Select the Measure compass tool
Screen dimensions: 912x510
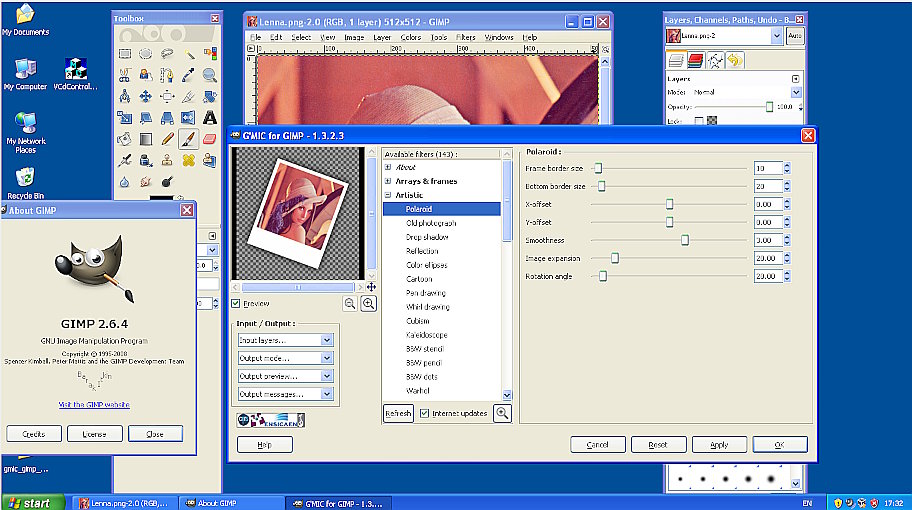pyautogui.click(x=124, y=97)
